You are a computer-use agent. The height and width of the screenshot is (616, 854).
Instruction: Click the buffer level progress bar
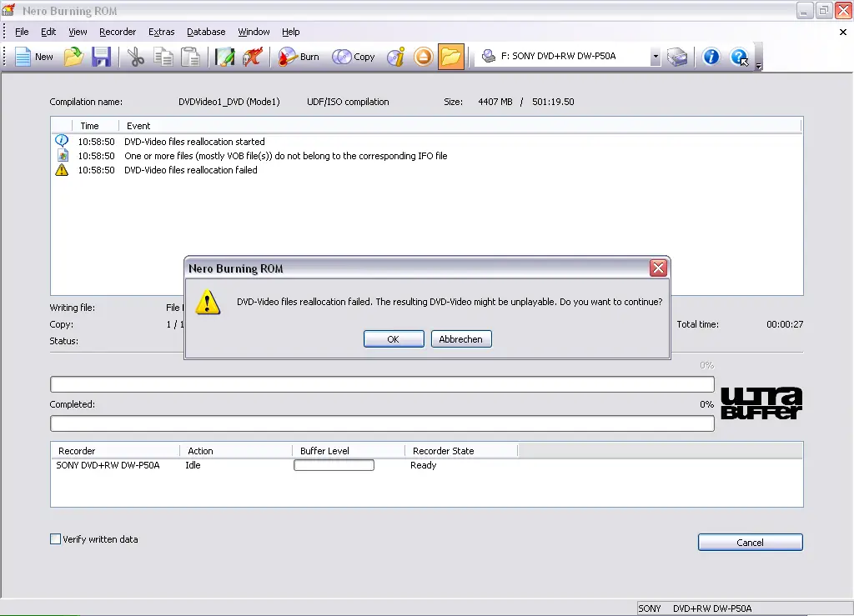click(334, 465)
